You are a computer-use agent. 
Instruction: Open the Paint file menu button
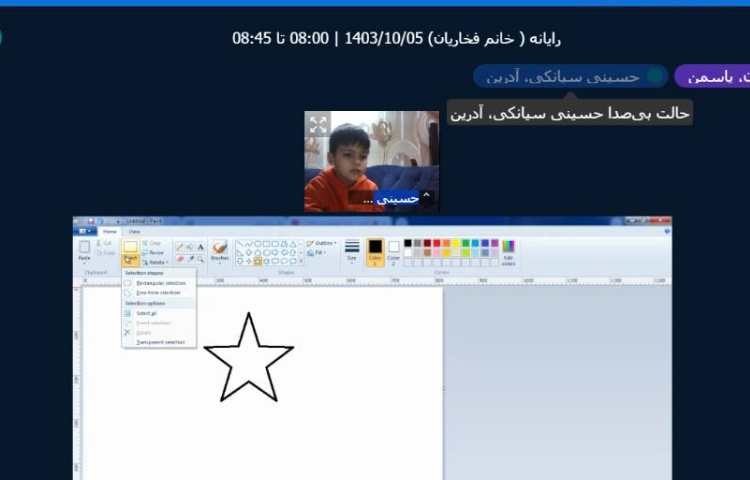pos(84,231)
